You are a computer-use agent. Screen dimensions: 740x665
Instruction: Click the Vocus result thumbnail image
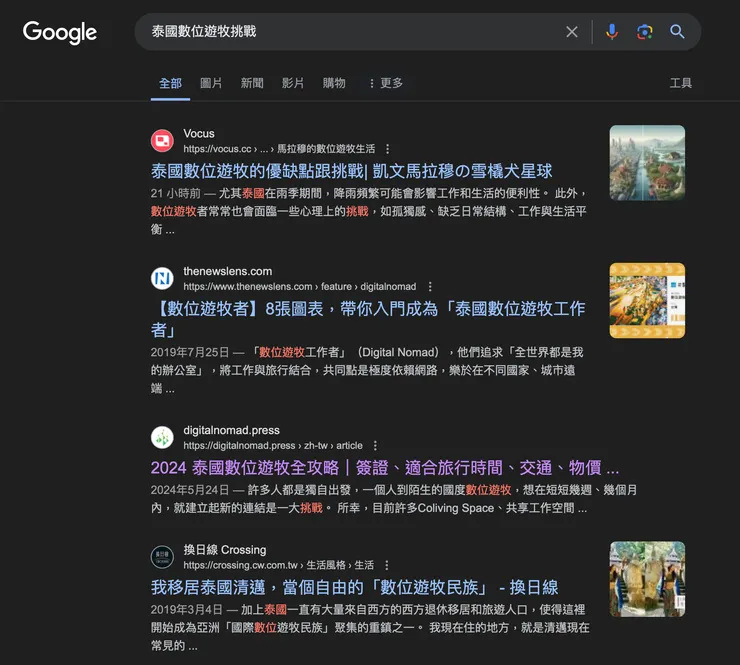[647, 163]
